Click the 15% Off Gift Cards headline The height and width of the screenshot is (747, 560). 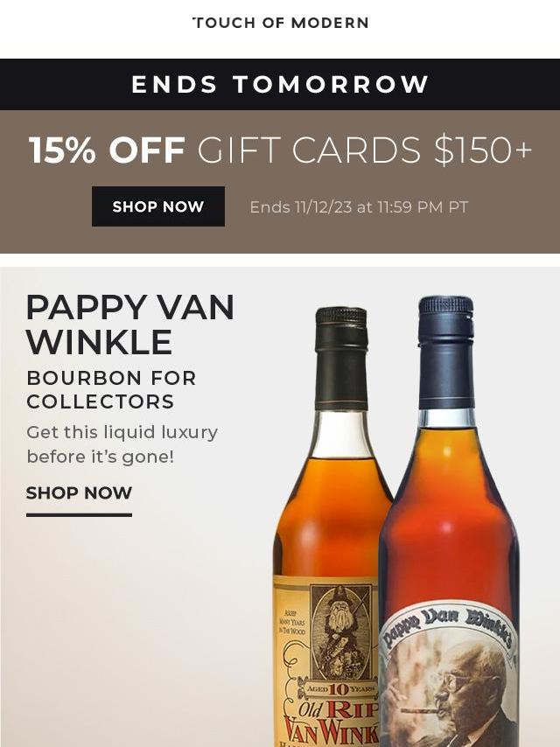[x=280, y=150]
